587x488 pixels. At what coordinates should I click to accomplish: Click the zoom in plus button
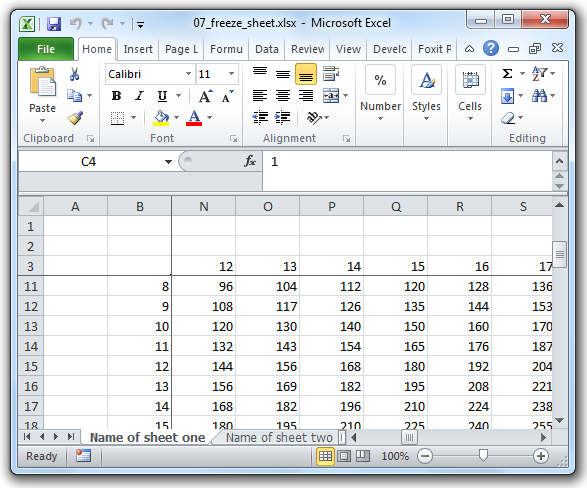541,456
